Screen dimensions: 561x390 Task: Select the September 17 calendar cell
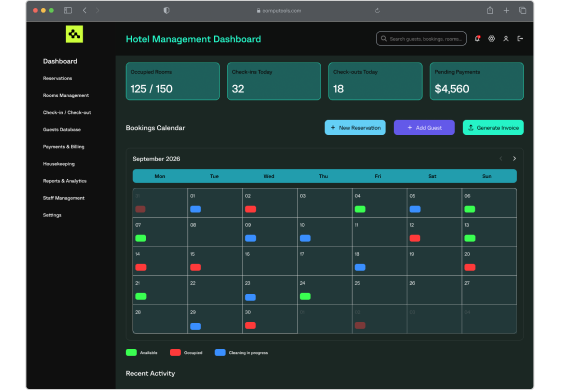pos(325,261)
